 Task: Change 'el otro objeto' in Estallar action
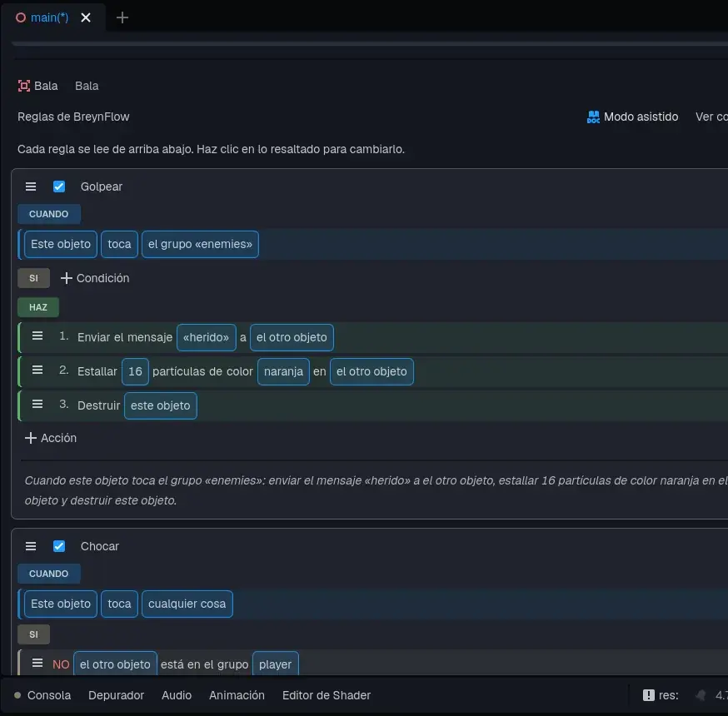pos(371,371)
